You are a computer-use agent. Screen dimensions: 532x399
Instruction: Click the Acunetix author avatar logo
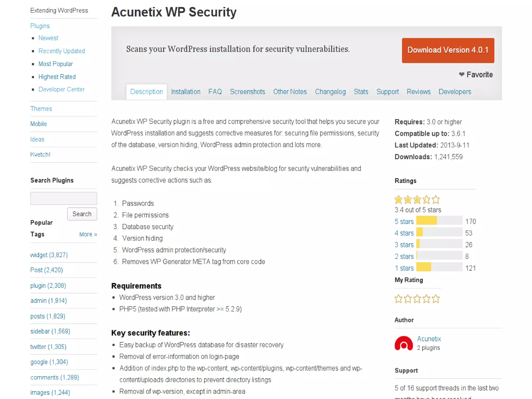(403, 343)
